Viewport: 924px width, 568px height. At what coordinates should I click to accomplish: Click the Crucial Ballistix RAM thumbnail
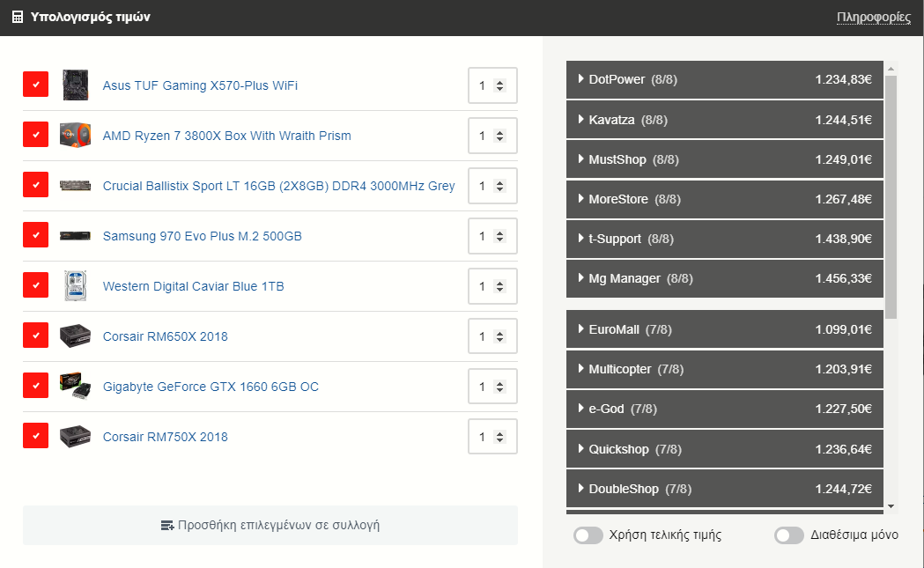pyautogui.click(x=76, y=186)
